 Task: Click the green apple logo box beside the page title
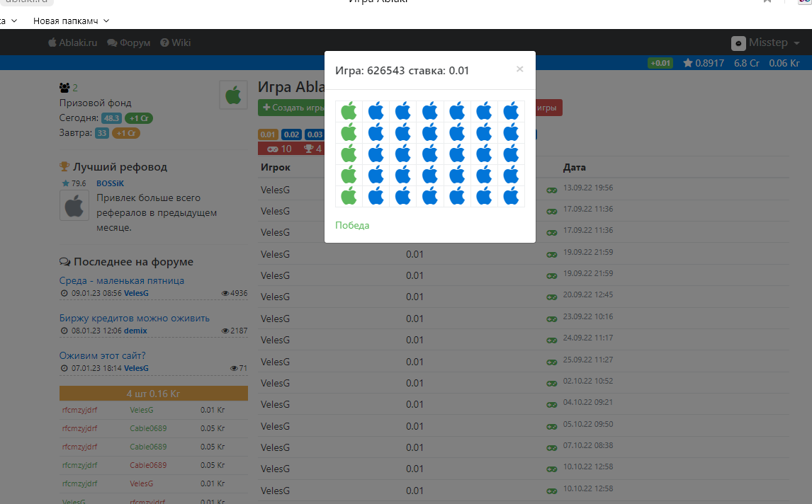pos(233,95)
